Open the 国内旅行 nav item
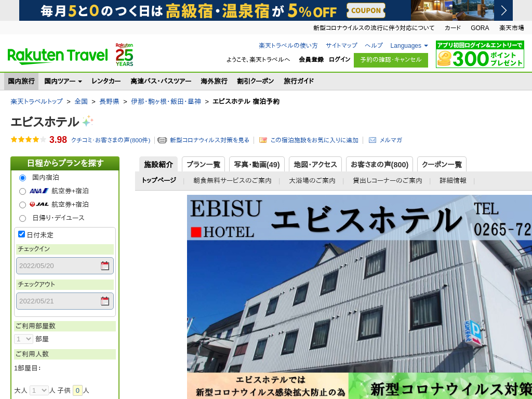 pyautogui.click(x=21, y=81)
